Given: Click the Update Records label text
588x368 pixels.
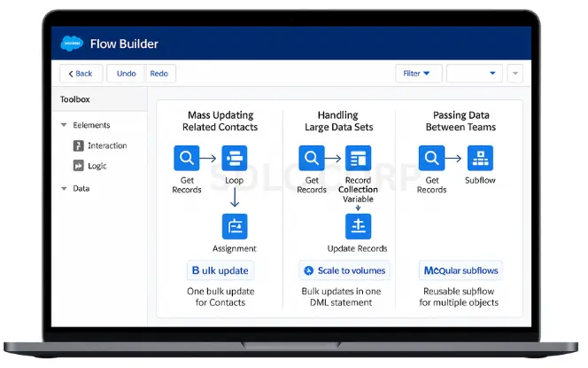Looking at the screenshot, I should [358, 248].
